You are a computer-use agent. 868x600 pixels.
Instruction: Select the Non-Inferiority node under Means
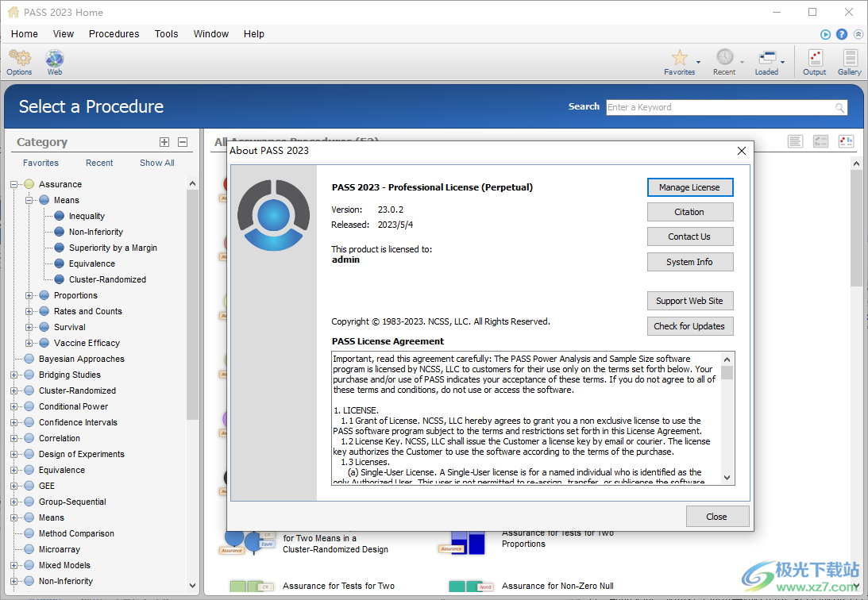click(x=95, y=233)
